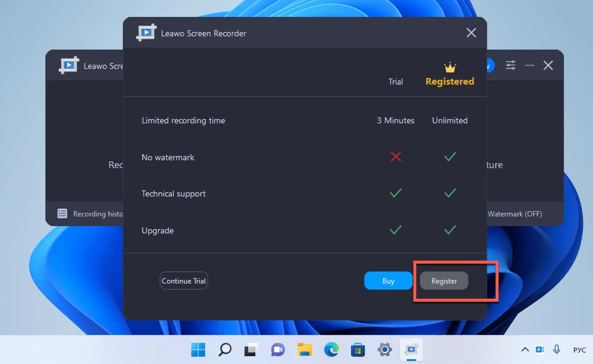Image resolution: width=593 pixels, height=364 pixels.
Task: Open Settings gear on the taskbar
Action: click(x=385, y=349)
